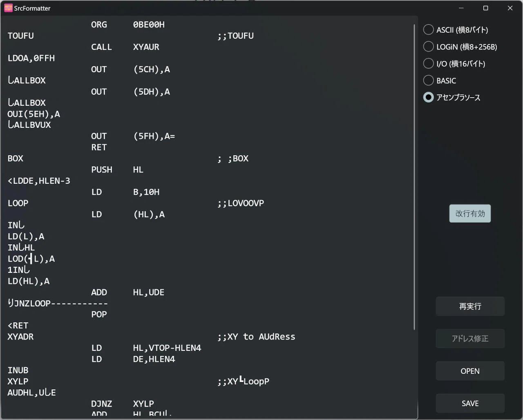Minimize the SrcFormatter window
Viewport: 523px width, 420px height.
(461, 8)
